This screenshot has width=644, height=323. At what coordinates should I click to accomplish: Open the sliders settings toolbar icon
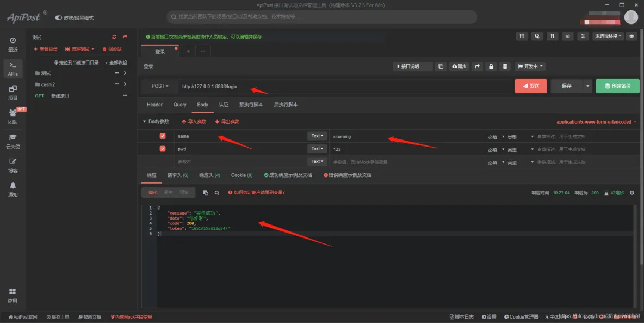(x=583, y=36)
